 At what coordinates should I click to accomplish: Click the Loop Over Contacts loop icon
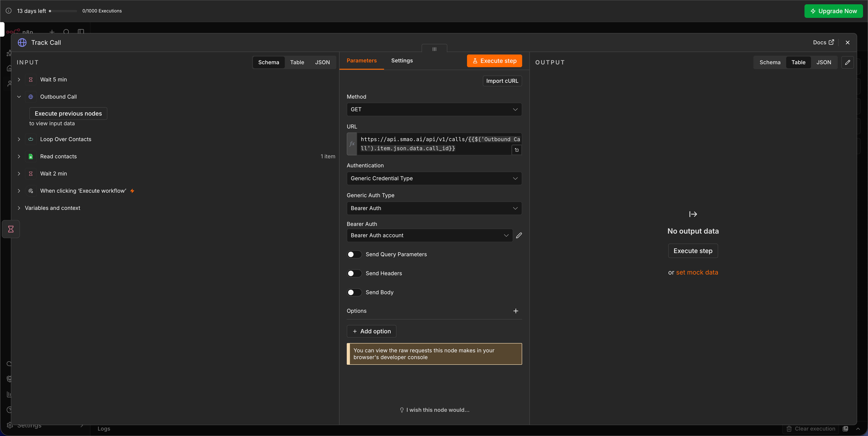pyautogui.click(x=31, y=139)
